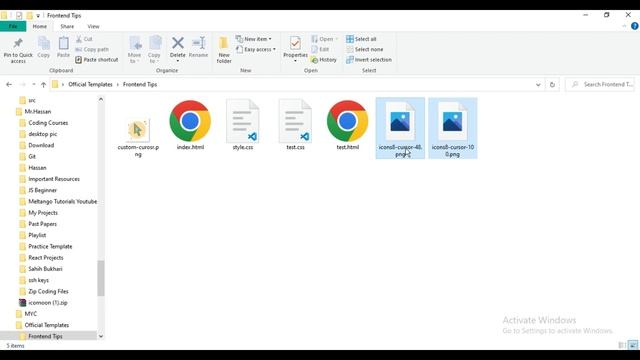Select icons8-cursor-48.png file
Image resolution: width=640 pixels, height=360 pixels.
400,128
